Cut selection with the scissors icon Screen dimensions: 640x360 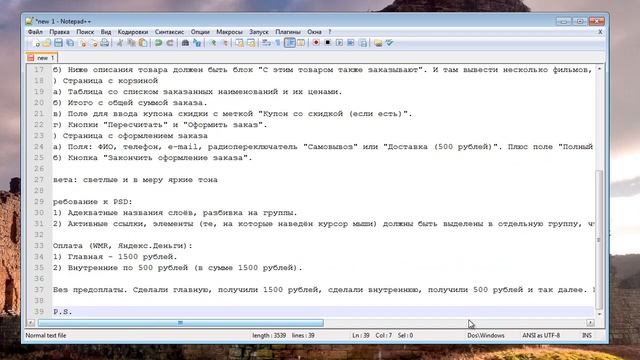tap(120, 43)
